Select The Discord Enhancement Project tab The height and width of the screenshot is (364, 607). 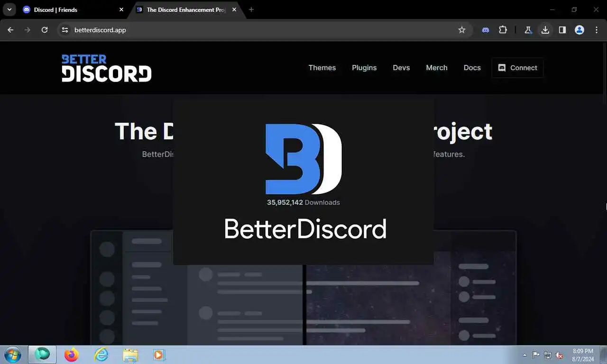[x=187, y=9]
